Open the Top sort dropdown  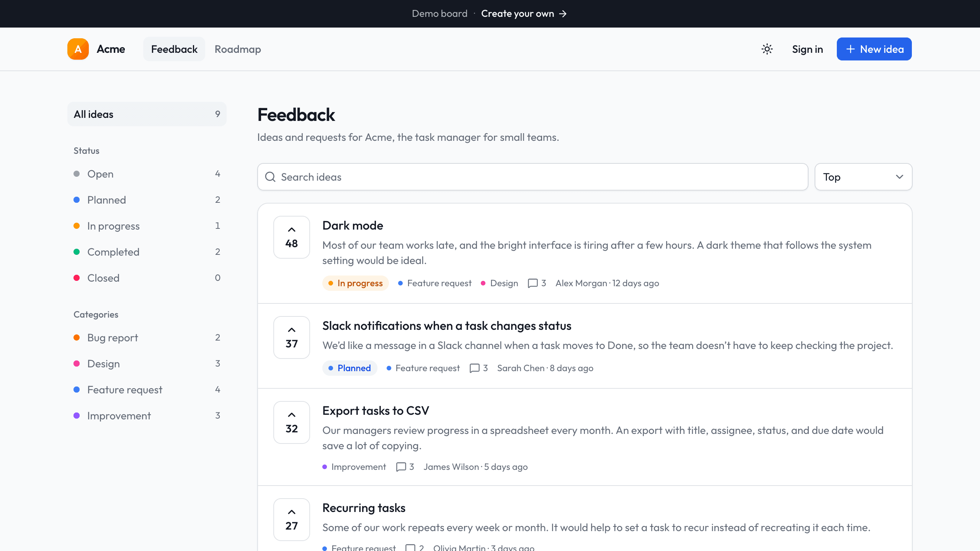coord(863,177)
